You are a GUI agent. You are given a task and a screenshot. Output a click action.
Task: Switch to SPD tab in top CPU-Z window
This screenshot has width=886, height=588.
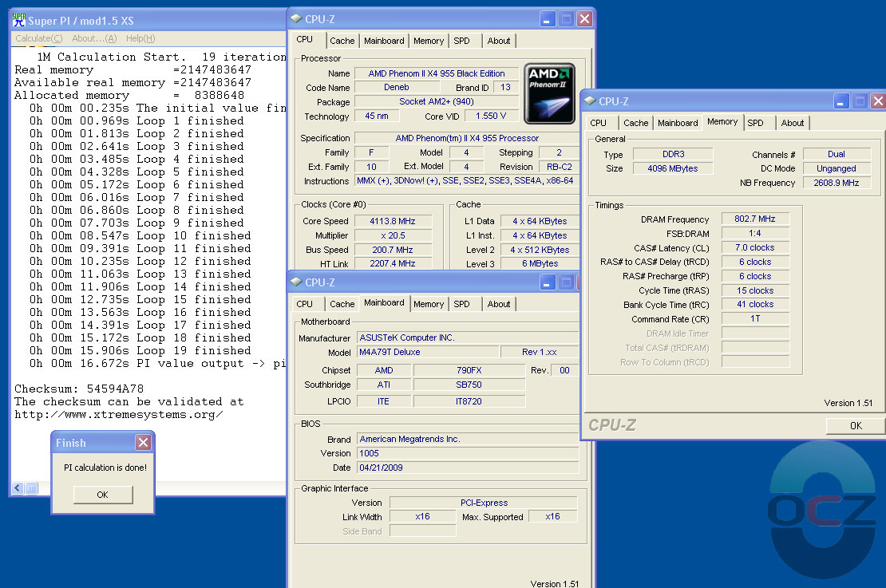pos(461,41)
